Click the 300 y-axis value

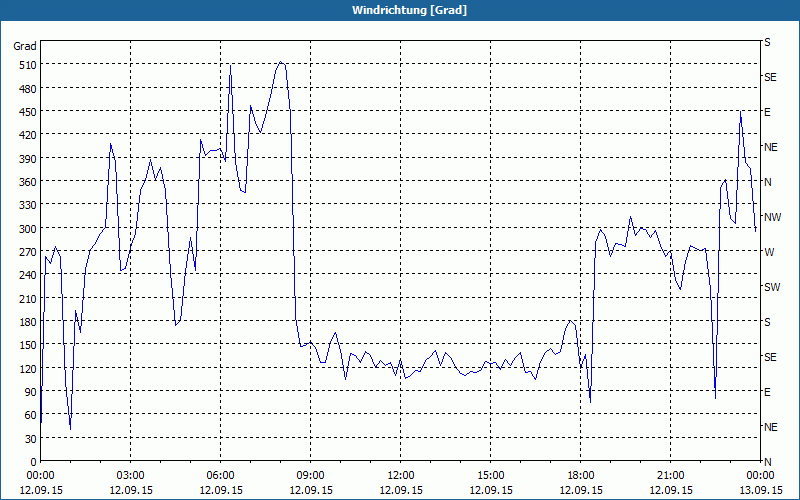tap(28, 229)
